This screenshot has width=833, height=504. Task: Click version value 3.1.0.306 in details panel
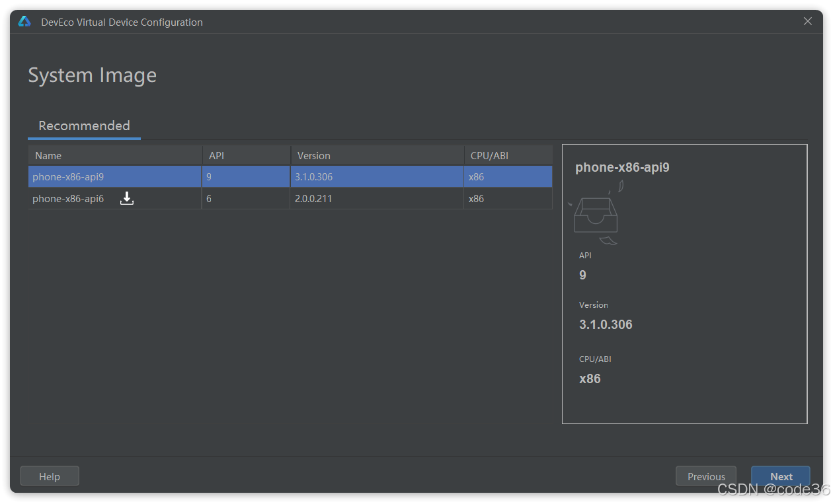tap(606, 324)
